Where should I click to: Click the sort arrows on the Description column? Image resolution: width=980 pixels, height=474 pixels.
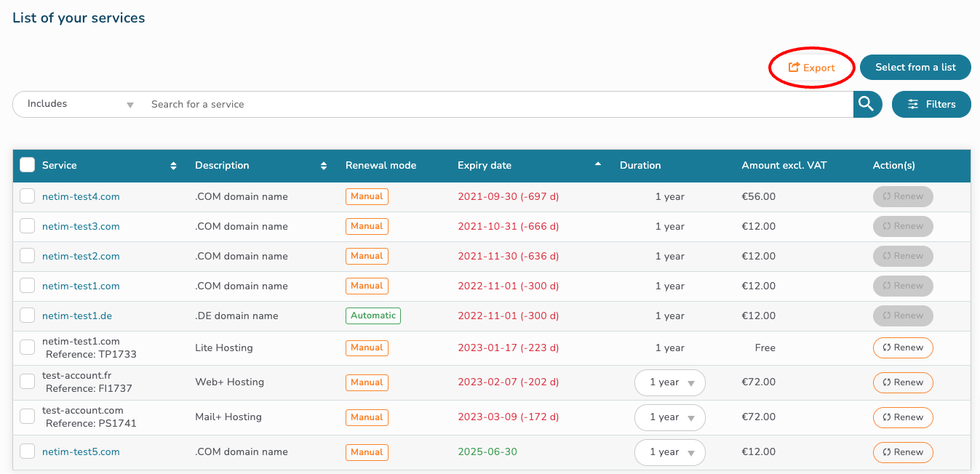pos(324,165)
